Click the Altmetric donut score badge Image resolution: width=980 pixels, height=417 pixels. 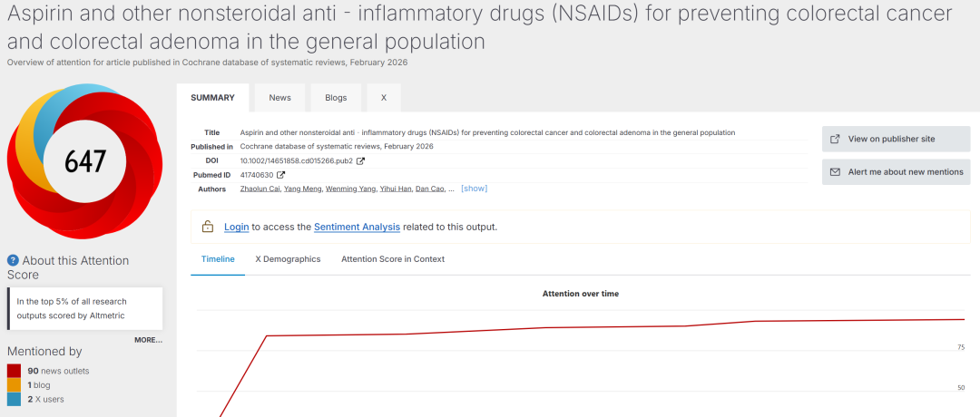coord(85,160)
